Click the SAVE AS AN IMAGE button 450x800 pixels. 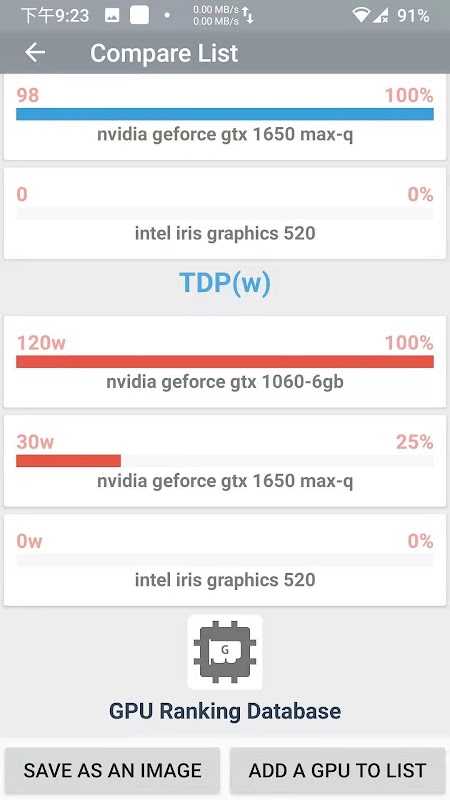point(112,770)
